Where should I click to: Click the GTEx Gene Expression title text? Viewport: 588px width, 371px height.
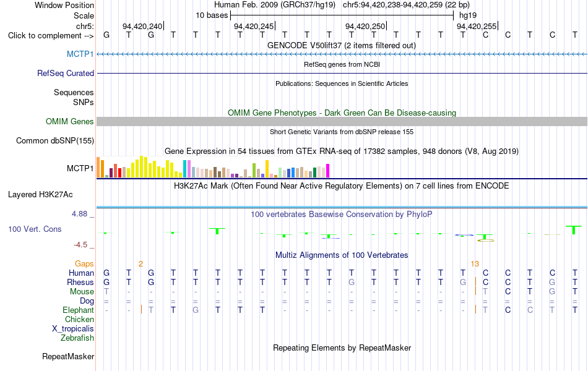coord(342,151)
